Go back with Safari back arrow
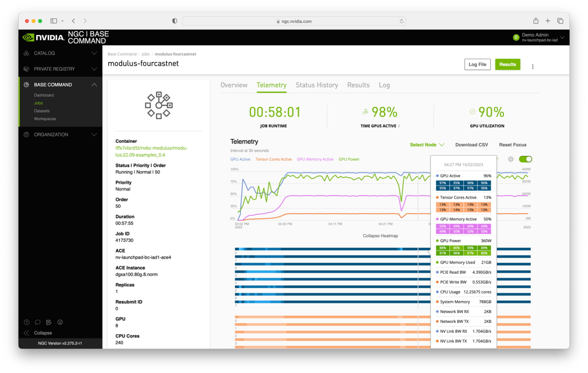This screenshot has width=588, height=373. [x=74, y=21]
